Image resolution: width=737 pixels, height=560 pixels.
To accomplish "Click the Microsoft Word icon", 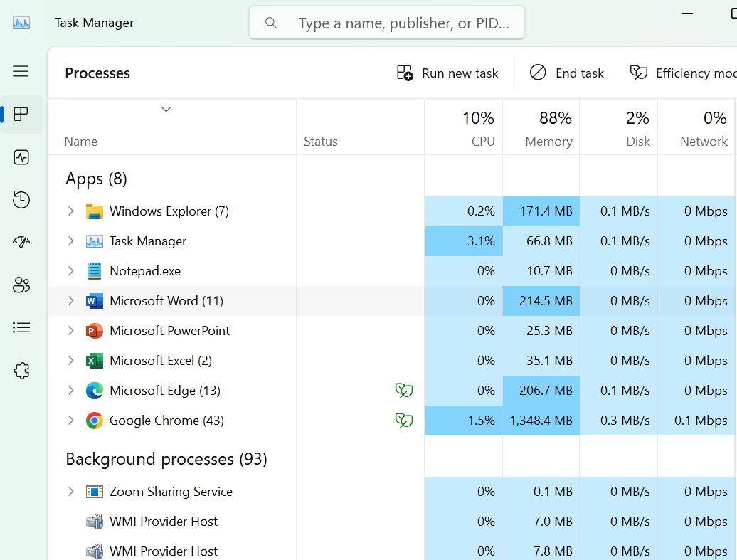I will click(95, 301).
